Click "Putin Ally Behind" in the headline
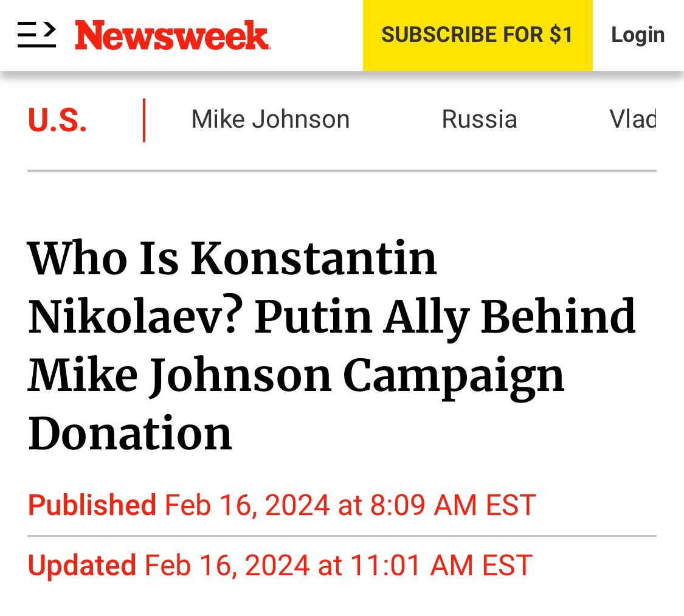This screenshot has height=616, width=684. 445,317
